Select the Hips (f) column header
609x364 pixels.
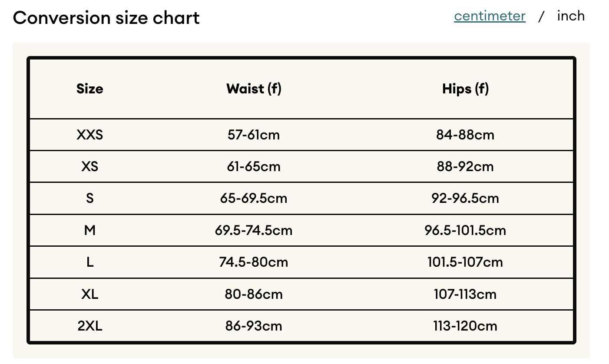point(465,89)
